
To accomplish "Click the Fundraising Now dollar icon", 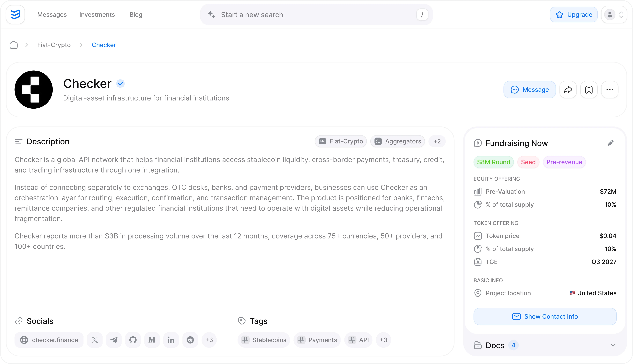I will pyautogui.click(x=478, y=143).
